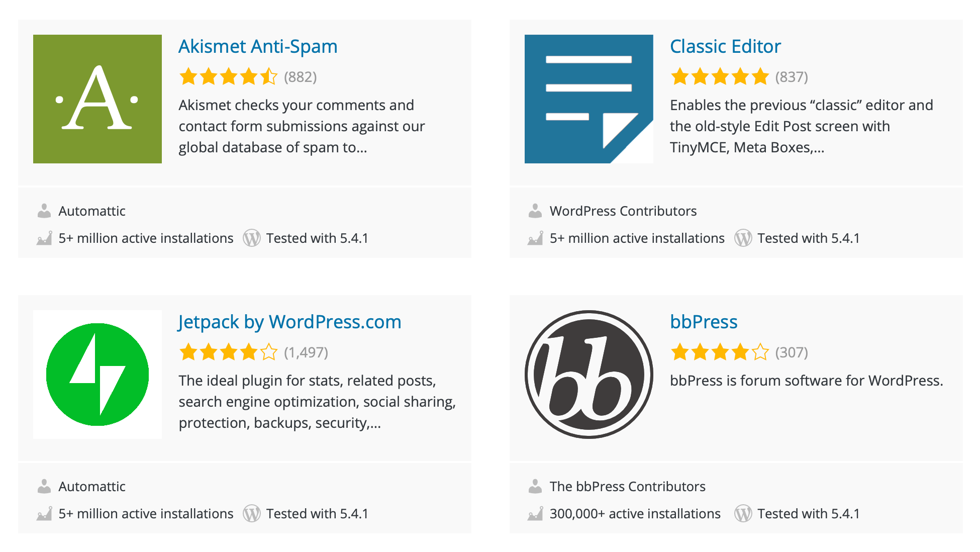Click the author person icon next to Automattic

[44, 210]
